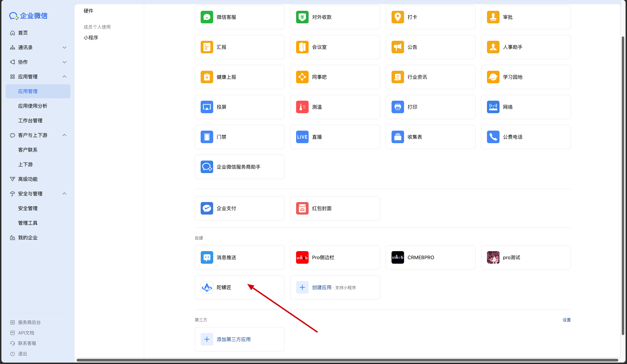Image resolution: width=627 pixels, height=364 pixels.
Task: Open the 微信客服 app icon
Action: pos(207,17)
